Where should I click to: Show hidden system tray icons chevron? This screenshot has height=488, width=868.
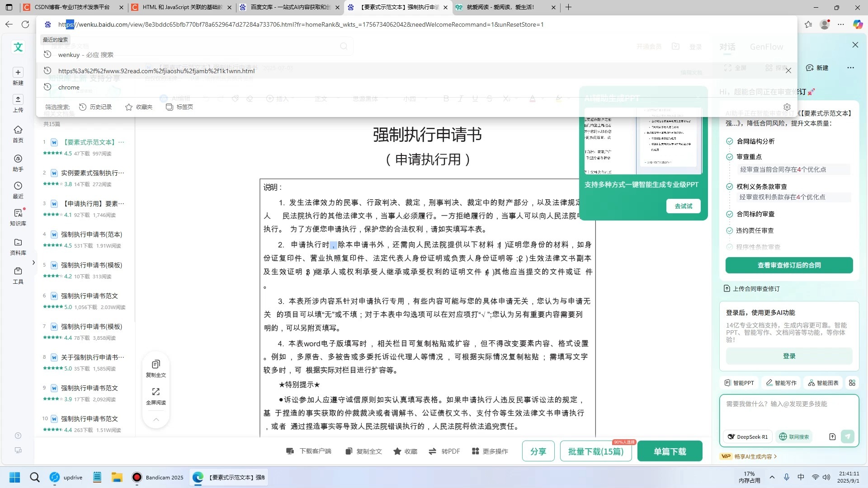point(772,477)
